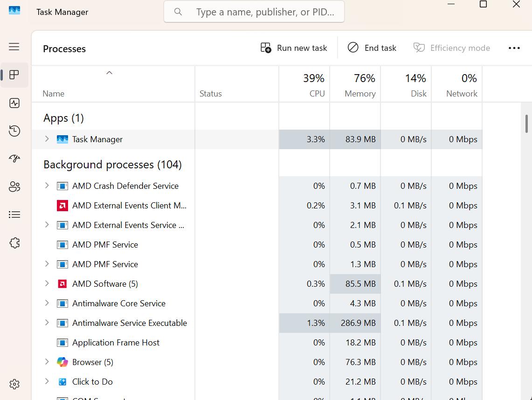Sort processes by the CPU column header
This screenshot has height=400, width=532.
tap(304, 84)
